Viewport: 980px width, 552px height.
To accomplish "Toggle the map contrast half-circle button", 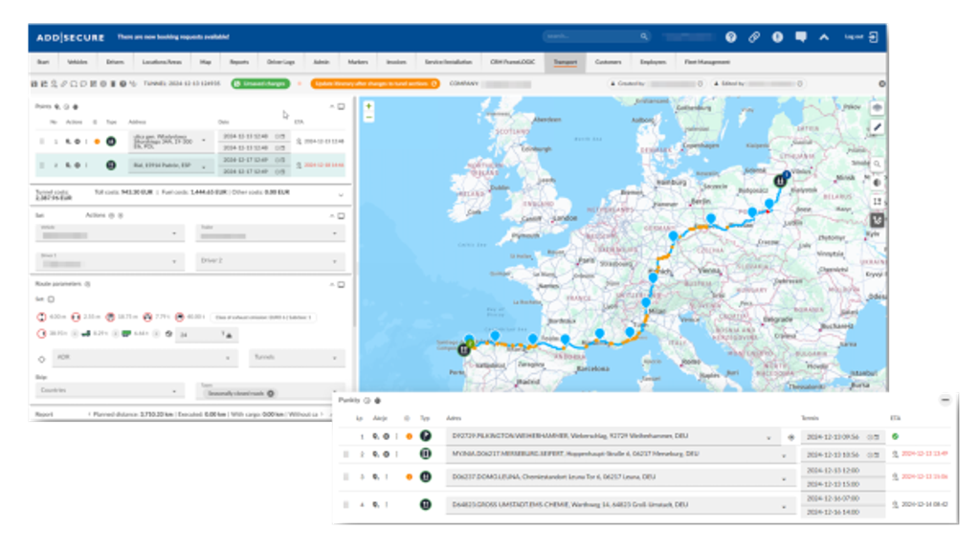I will [x=878, y=183].
